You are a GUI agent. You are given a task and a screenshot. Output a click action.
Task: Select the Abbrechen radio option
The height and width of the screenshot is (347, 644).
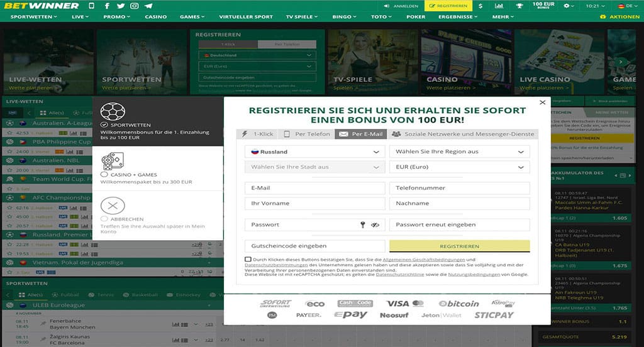point(104,219)
